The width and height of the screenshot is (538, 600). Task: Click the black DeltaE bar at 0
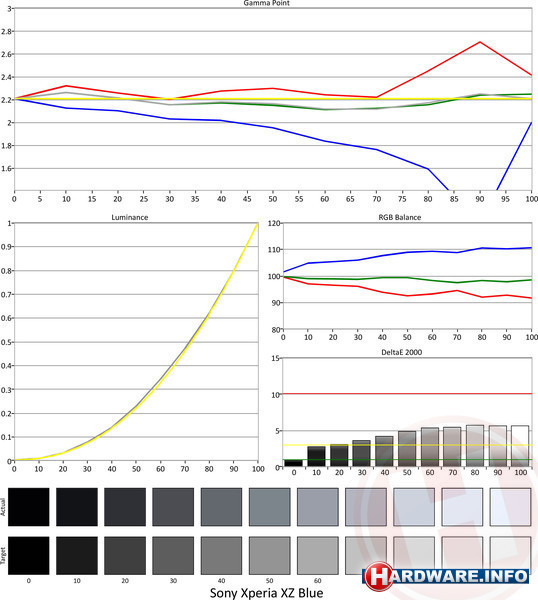[x=293, y=463]
